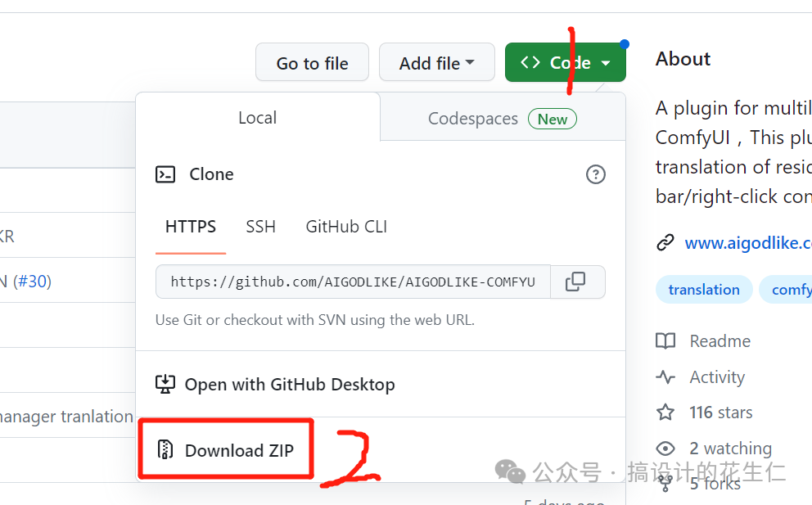
Task: Click the clone help question mark icon
Action: coord(596,174)
